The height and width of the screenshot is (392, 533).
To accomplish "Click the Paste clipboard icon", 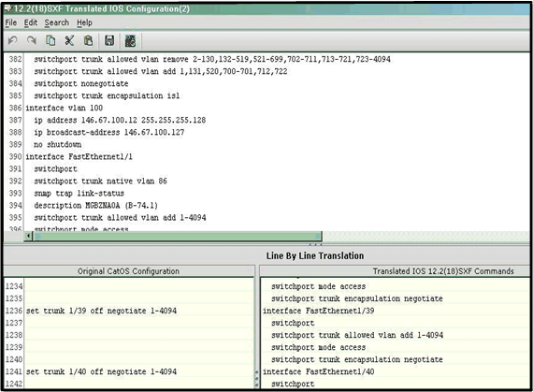I will click(89, 41).
